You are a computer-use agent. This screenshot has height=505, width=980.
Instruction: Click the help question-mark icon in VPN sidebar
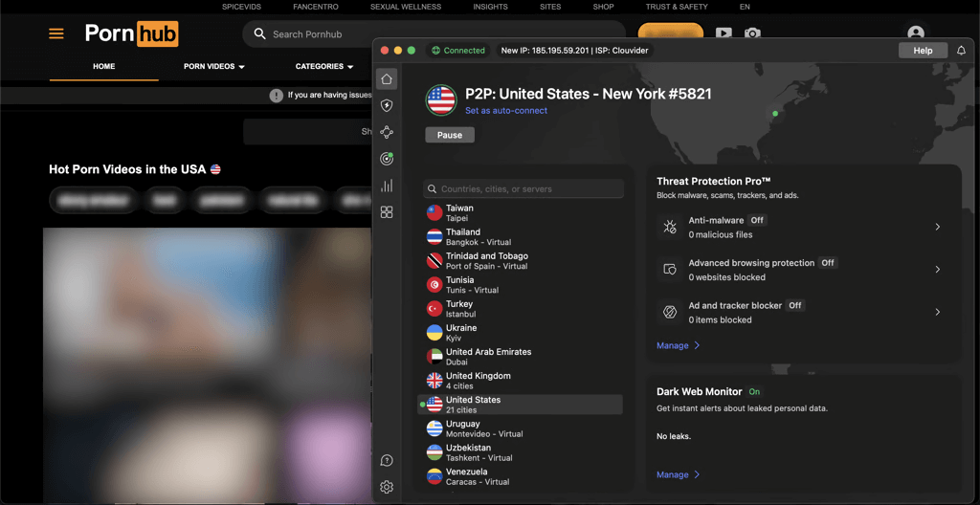(x=387, y=461)
